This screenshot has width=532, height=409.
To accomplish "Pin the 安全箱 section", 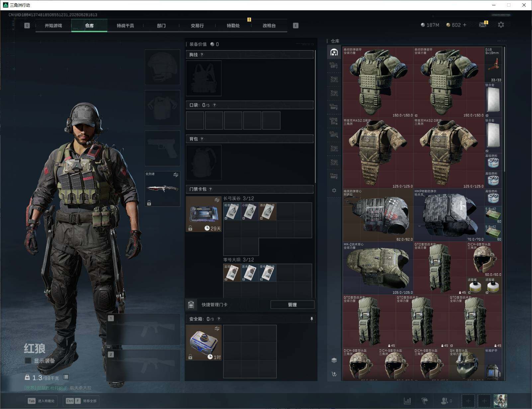I will tap(311, 319).
